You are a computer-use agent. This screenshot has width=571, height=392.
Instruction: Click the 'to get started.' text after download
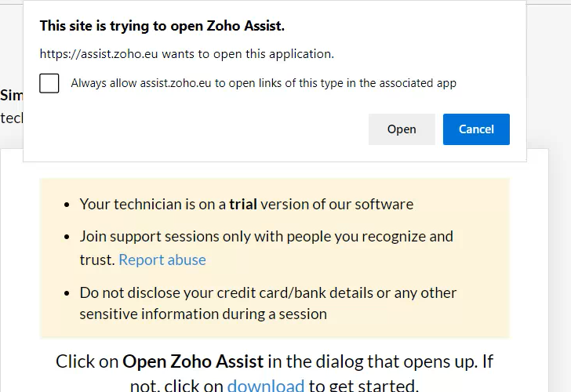(x=363, y=385)
